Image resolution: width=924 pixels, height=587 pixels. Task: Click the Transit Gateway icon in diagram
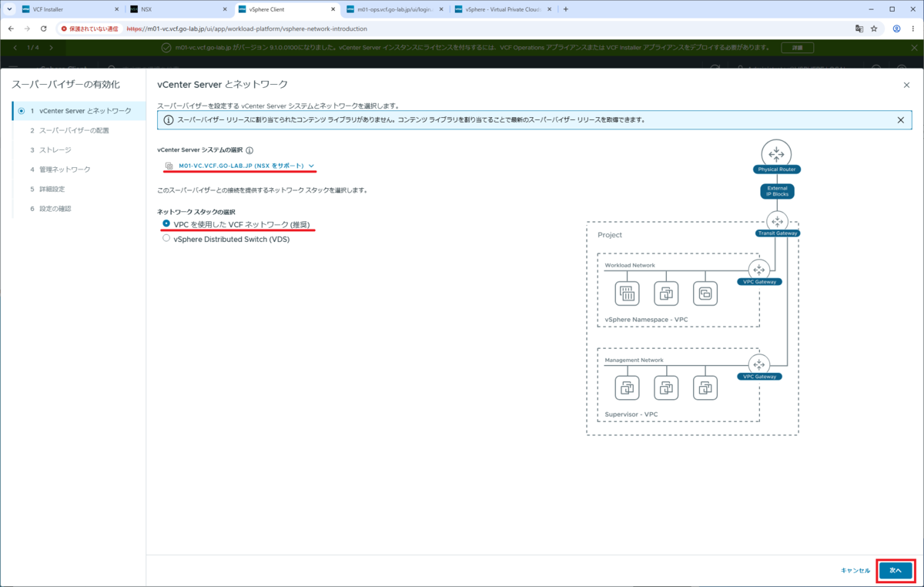pos(776,220)
